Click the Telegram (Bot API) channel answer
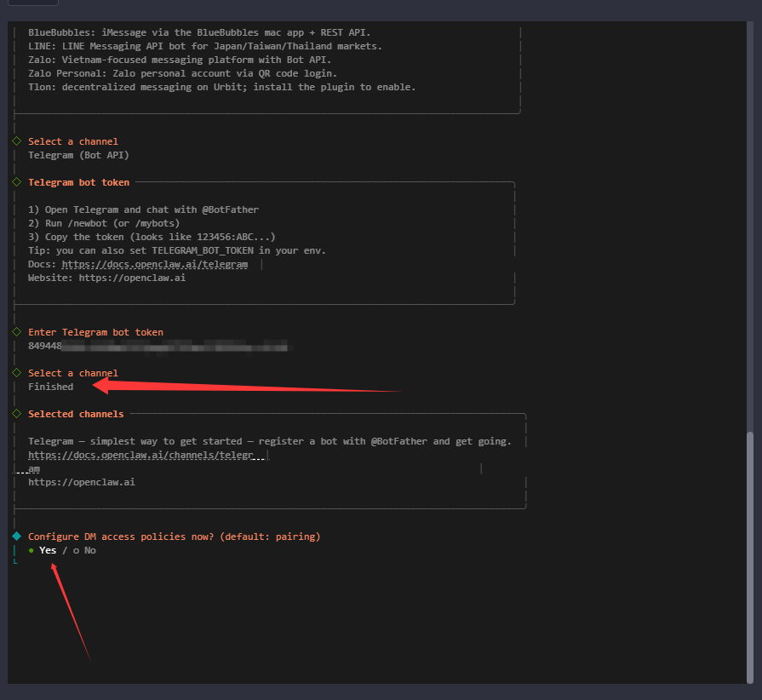The image size is (762, 700). pyautogui.click(x=78, y=155)
